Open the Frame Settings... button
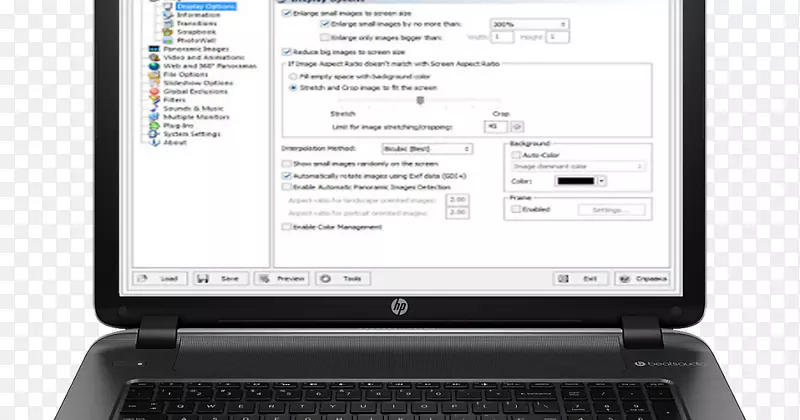Viewport: 800px width, 420px height. 611,210
